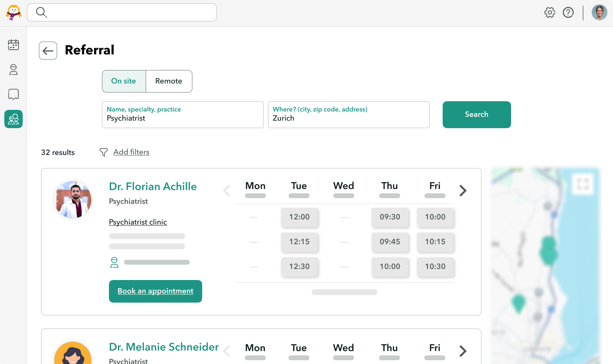Open the user profile avatar
The image size is (613, 364).
[x=599, y=12]
